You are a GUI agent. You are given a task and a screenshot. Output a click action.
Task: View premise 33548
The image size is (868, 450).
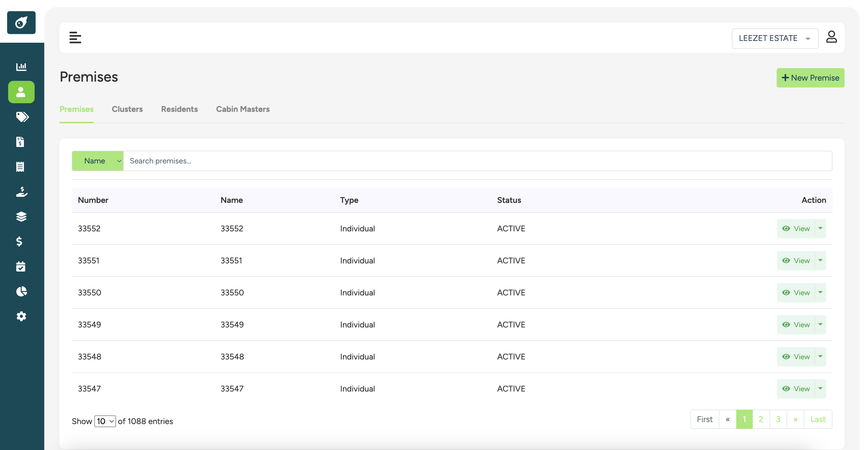tap(795, 357)
